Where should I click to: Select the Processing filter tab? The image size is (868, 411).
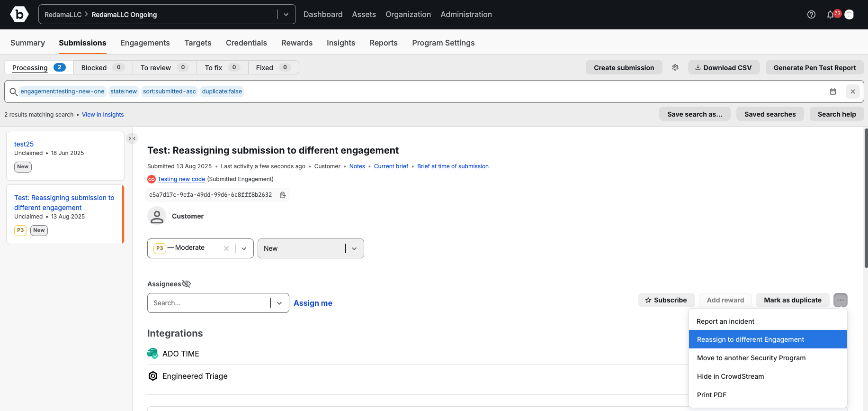[39, 67]
